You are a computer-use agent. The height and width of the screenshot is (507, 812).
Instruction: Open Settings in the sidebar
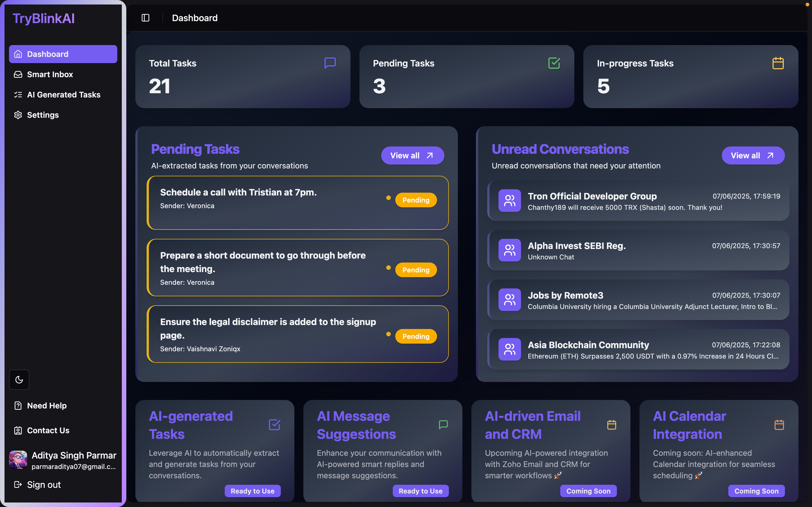pyautogui.click(x=43, y=115)
